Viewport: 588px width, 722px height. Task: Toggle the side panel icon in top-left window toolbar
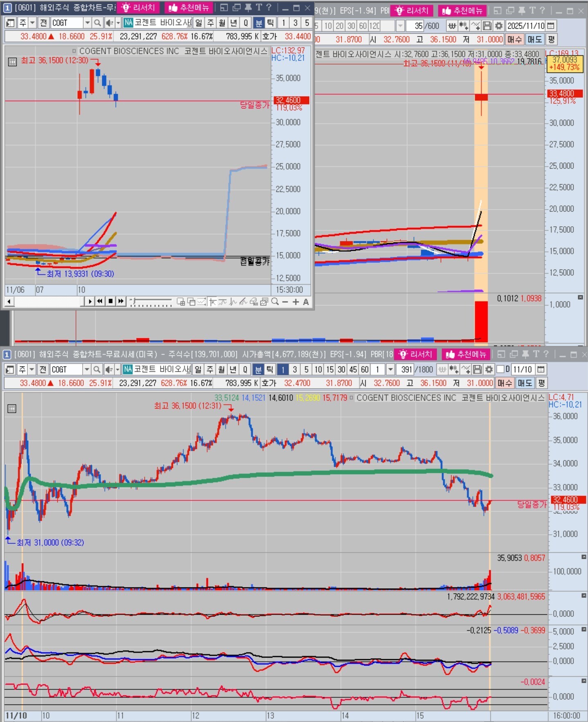click(x=11, y=23)
